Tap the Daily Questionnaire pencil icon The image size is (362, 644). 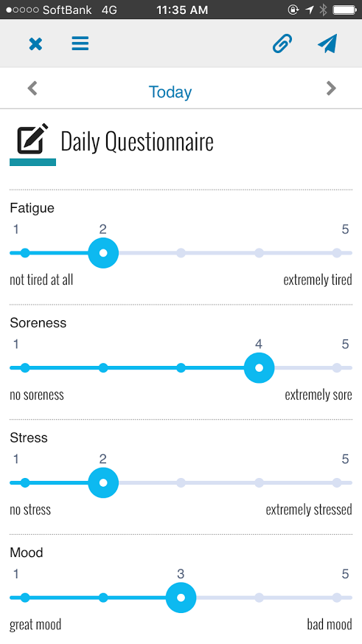click(33, 139)
